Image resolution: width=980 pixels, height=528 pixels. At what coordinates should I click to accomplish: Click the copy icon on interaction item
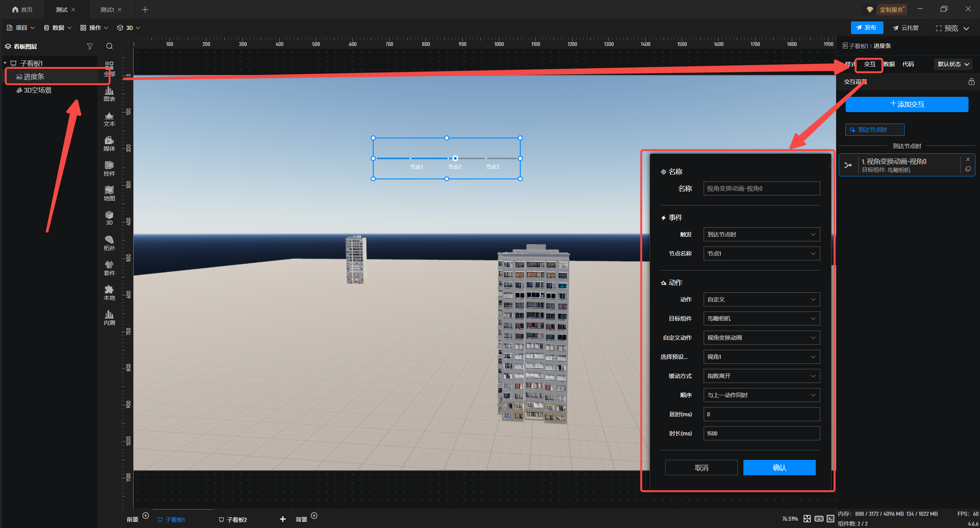tap(968, 169)
